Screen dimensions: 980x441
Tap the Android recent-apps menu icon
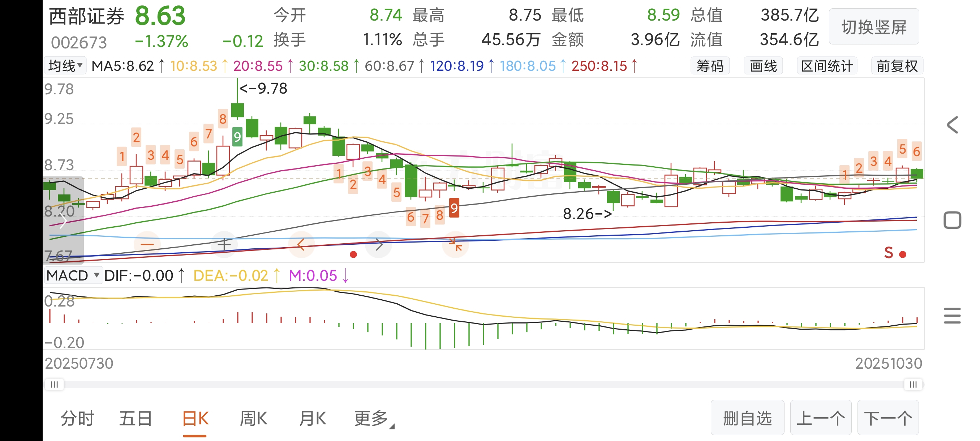pos(952,316)
